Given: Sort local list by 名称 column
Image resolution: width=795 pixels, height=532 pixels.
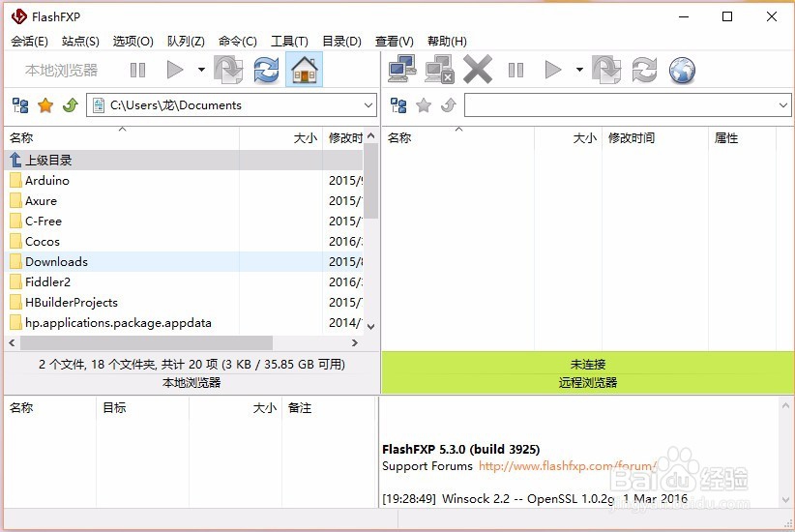Looking at the screenshot, I should point(122,138).
